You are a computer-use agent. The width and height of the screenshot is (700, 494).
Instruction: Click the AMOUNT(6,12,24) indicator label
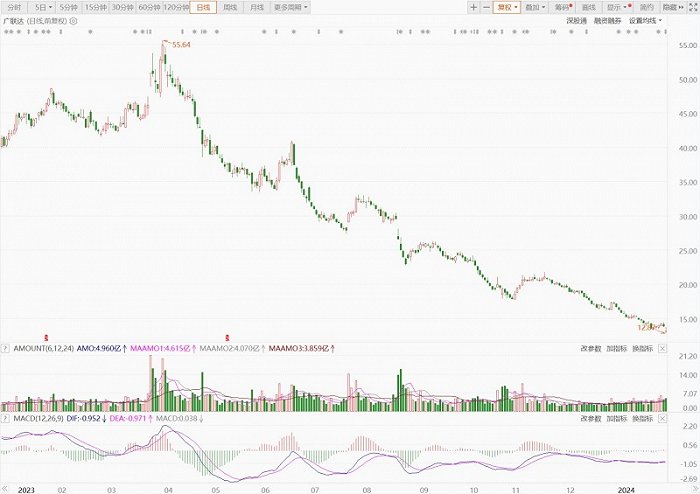43,349
